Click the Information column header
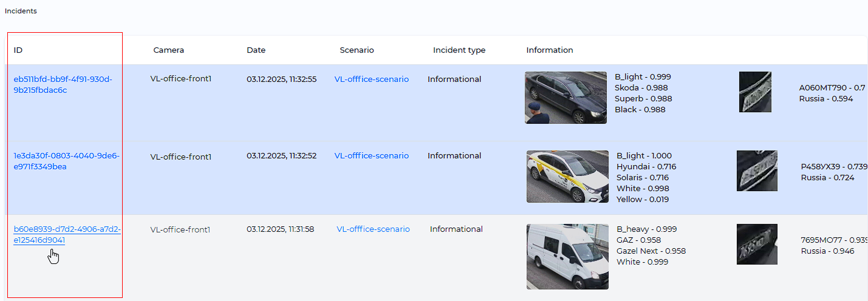Image resolution: width=868 pixels, height=301 pixels. [x=550, y=50]
